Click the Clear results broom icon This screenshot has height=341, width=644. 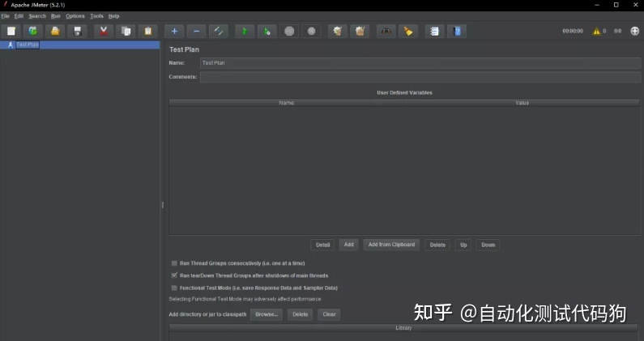pos(338,32)
